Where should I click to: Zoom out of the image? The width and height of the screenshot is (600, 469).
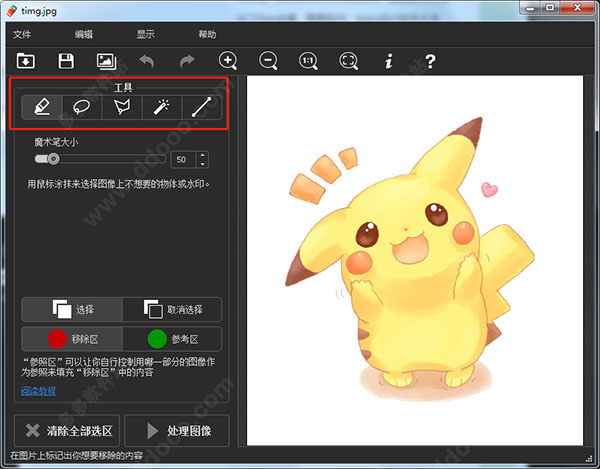click(268, 61)
